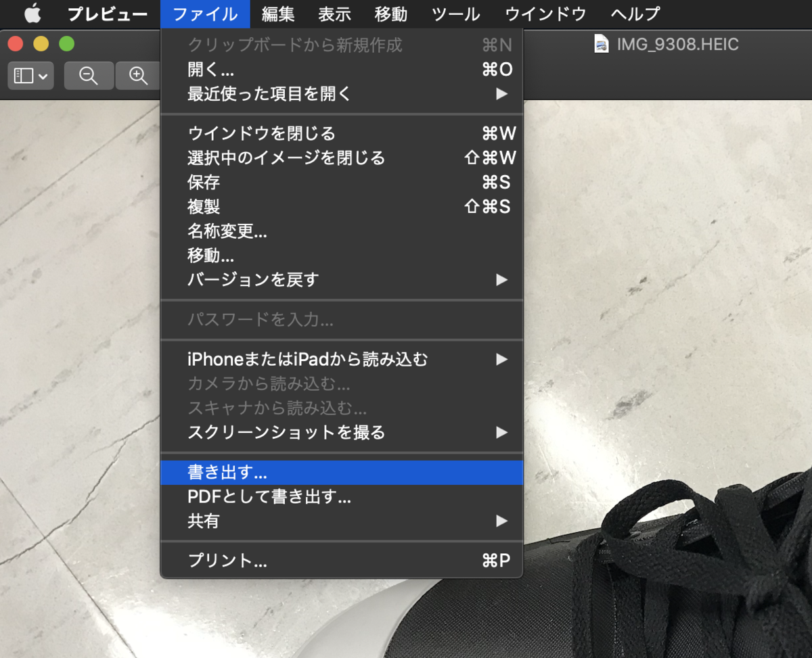812x658 pixels.
Task: Select 複製 to duplicate the image
Action: click(x=203, y=207)
